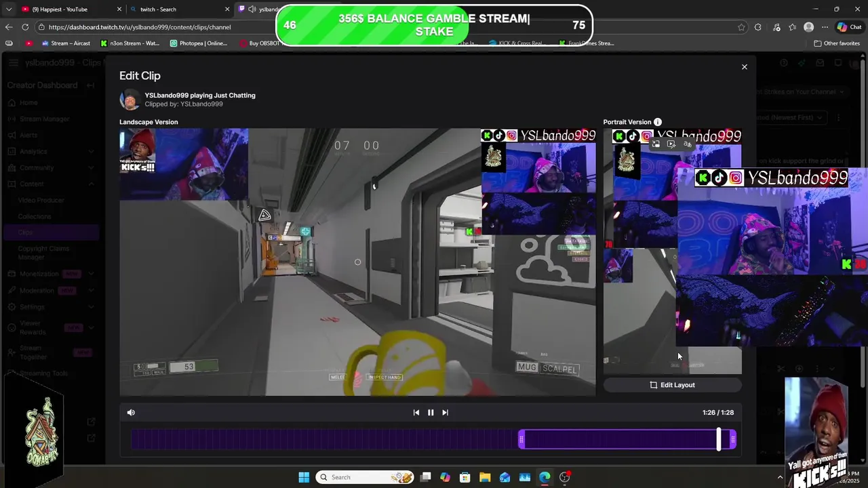Screen dimensions: 868x488
Task: Open the YouTube bookmark icon
Action: (28, 43)
